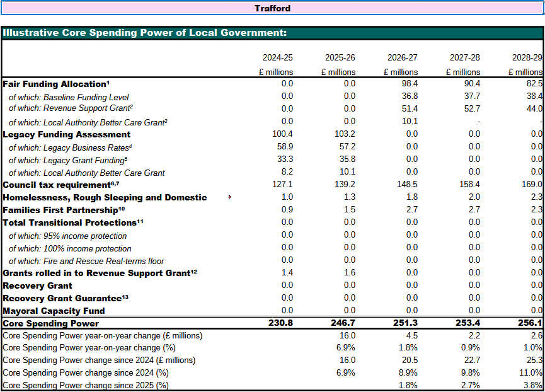The width and height of the screenshot is (545, 392).
Task: Select the Total Transitional Protections label
Action: coord(73,222)
